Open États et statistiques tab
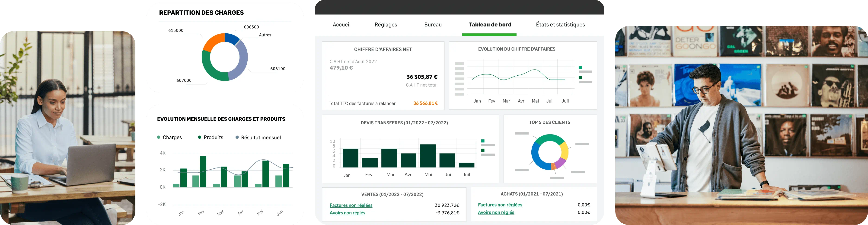Screen dimensions: 868x225 pos(560,25)
